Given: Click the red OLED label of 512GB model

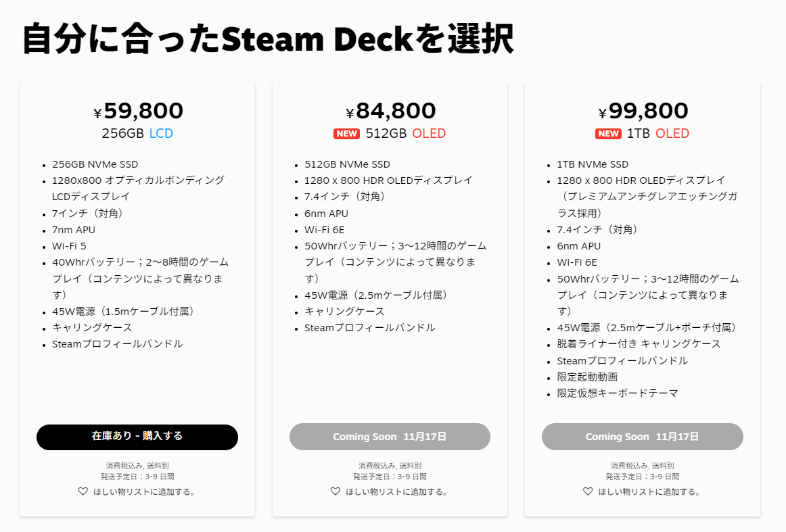Looking at the screenshot, I should coord(429,134).
